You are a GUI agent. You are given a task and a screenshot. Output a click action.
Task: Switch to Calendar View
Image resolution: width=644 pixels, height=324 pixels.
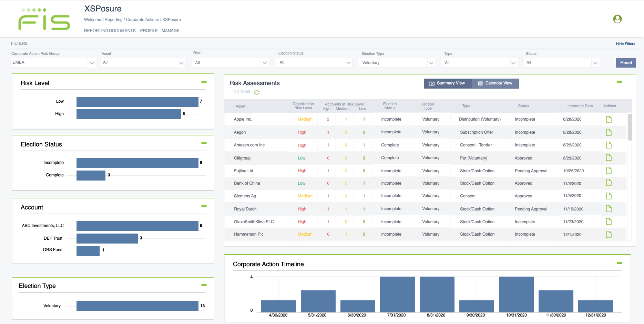pyautogui.click(x=495, y=83)
